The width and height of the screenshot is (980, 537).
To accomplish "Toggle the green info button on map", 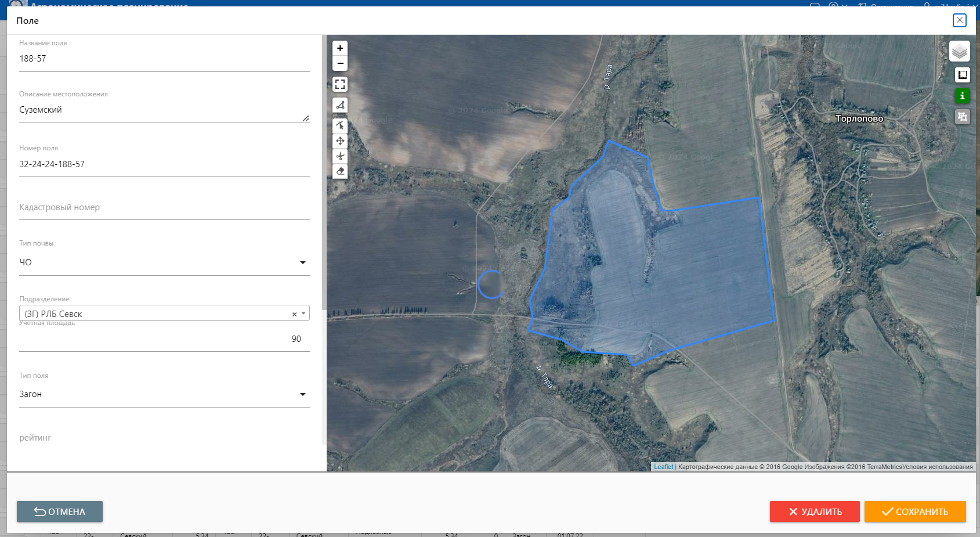I will pos(962,96).
